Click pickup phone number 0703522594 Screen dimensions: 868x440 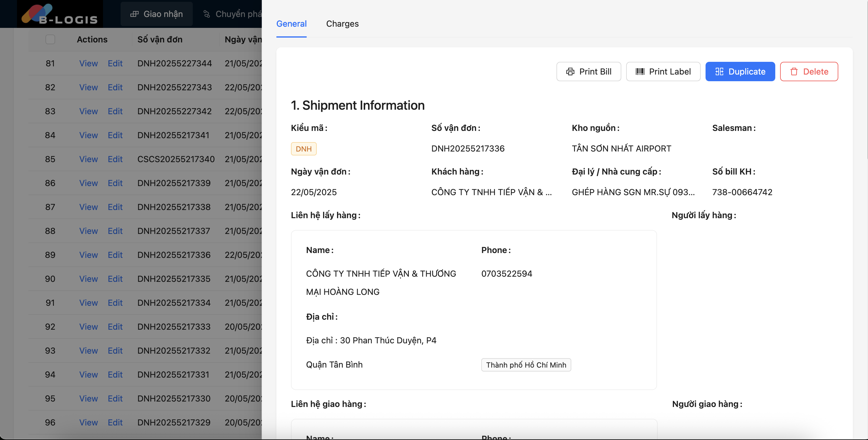(x=506, y=274)
